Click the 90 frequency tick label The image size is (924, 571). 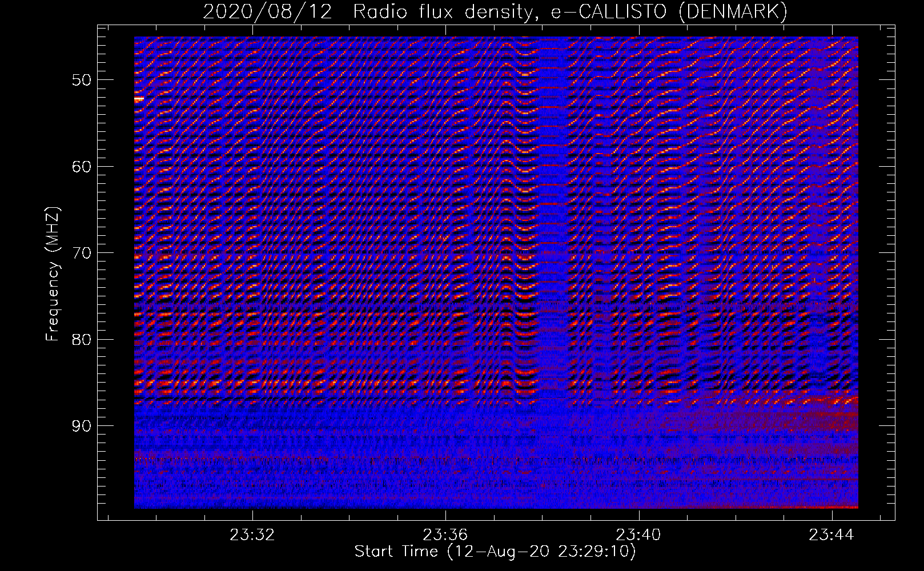point(81,426)
